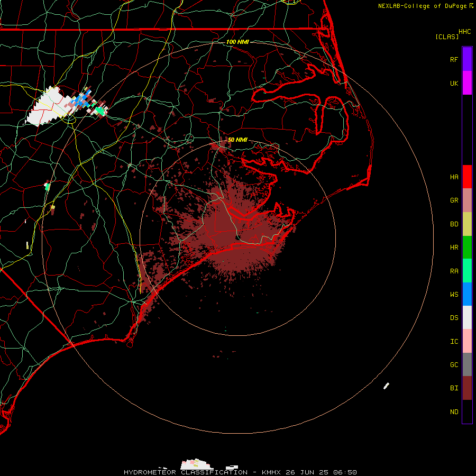Click the NEXLAB-College of DuPage text

[422, 6]
